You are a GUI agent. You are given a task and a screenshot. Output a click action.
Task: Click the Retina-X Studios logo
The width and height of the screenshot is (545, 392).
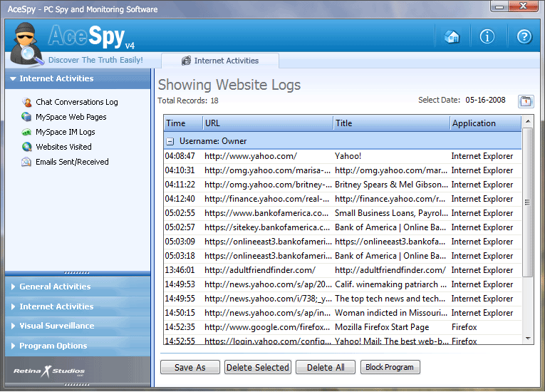click(x=49, y=371)
